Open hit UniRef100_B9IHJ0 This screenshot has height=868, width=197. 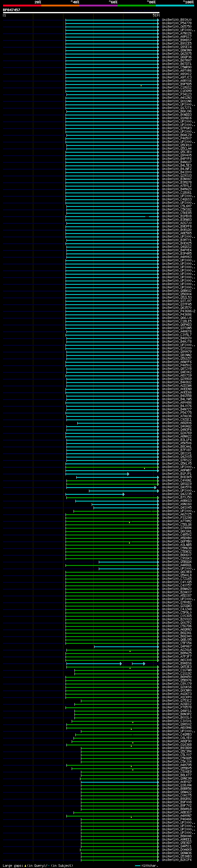(176, 20)
